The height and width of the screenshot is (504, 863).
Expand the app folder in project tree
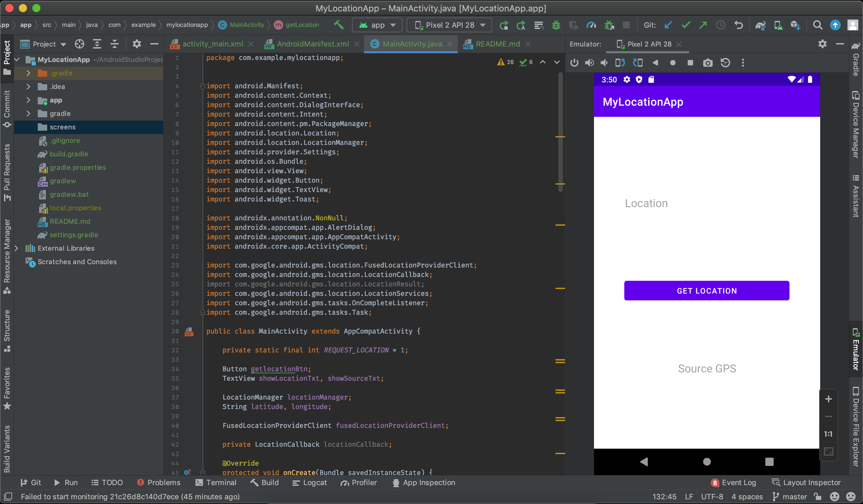tap(28, 100)
